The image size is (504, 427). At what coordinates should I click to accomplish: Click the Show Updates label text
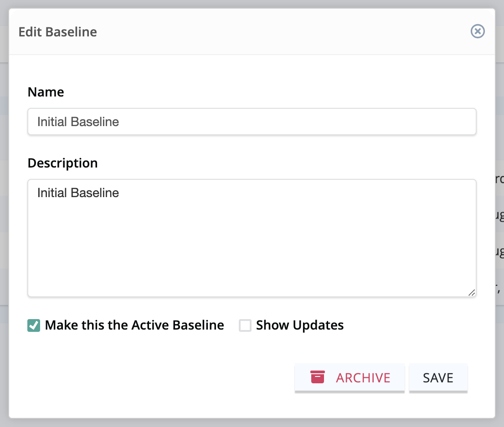pyautogui.click(x=300, y=325)
